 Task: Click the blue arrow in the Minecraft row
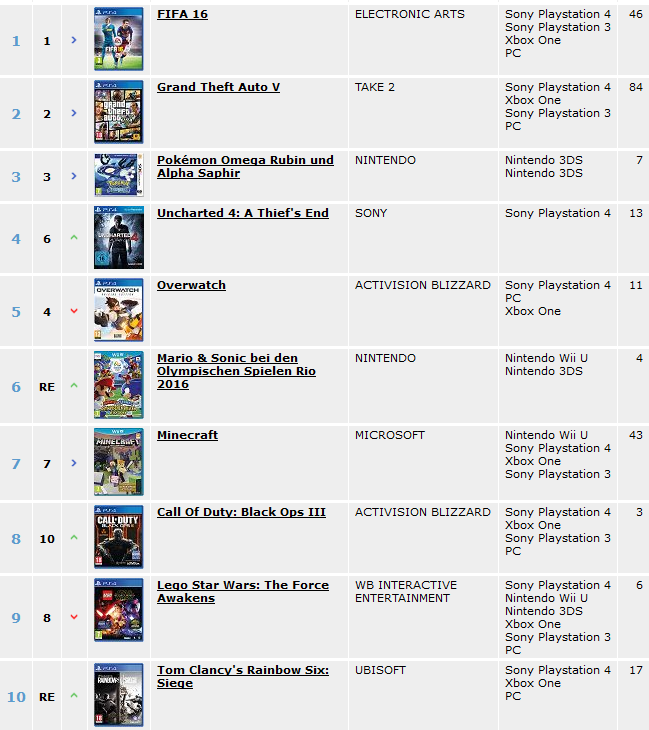(x=74, y=463)
